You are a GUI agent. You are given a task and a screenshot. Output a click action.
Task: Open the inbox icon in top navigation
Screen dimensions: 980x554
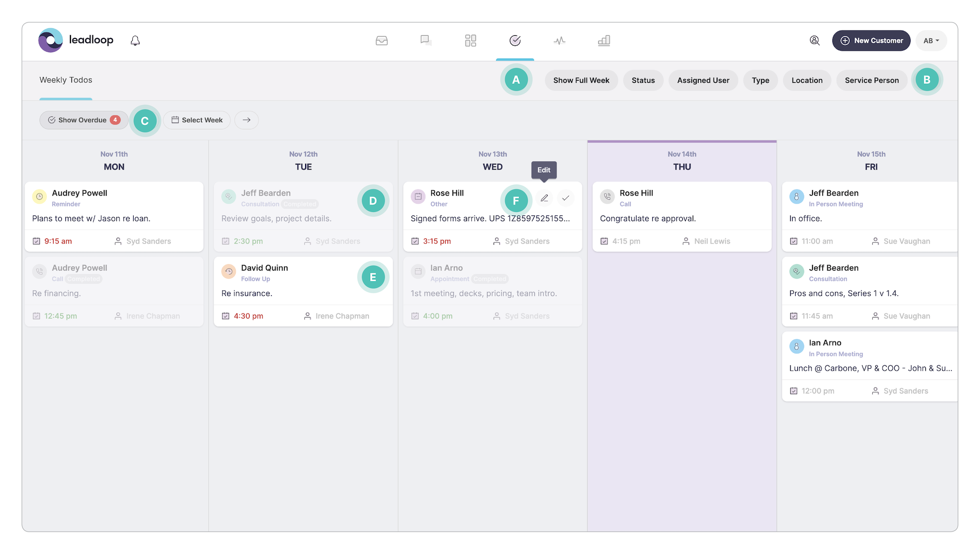point(381,41)
